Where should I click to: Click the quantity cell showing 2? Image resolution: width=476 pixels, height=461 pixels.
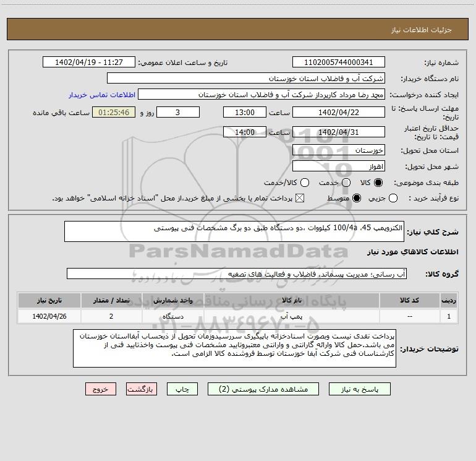click(x=111, y=316)
